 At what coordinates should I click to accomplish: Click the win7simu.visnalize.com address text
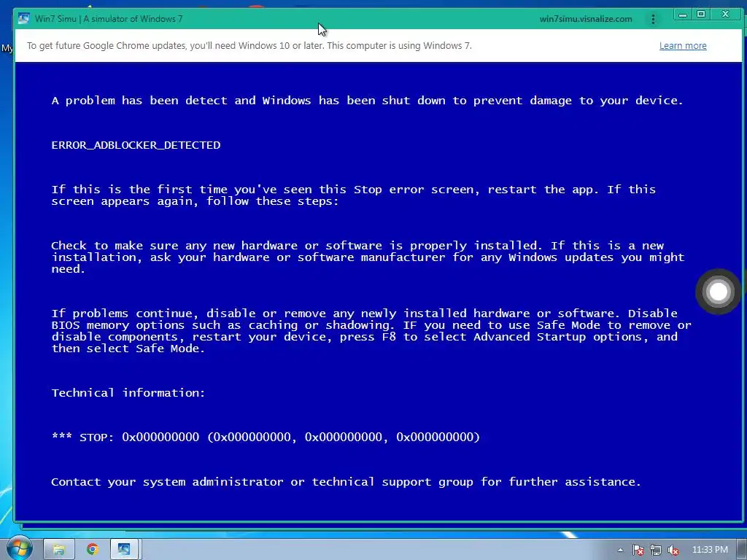(x=586, y=19)
